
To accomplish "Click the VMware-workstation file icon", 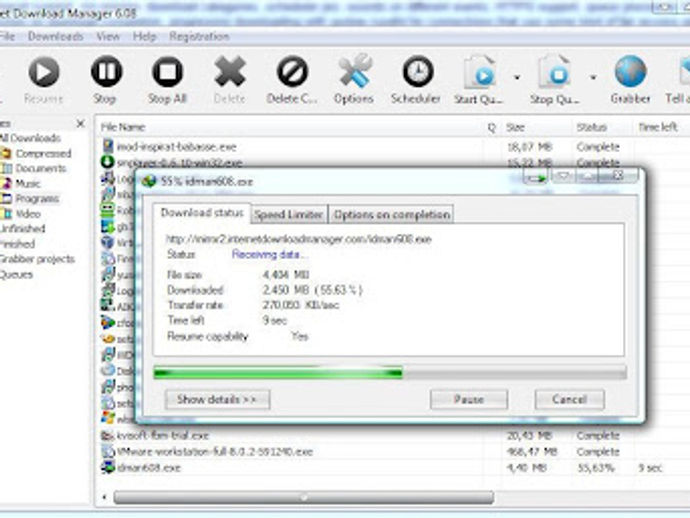I will click(x=108, y=452).
